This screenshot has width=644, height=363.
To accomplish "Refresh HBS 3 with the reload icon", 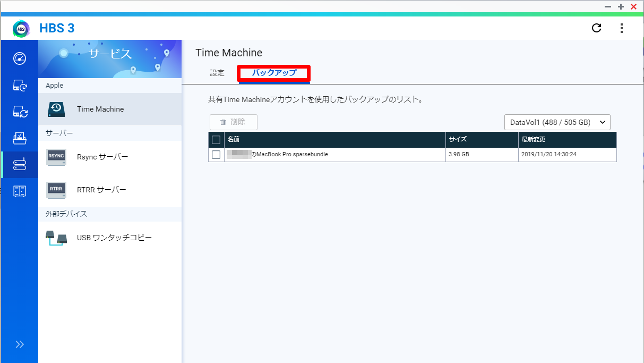I will click(597, 28).
